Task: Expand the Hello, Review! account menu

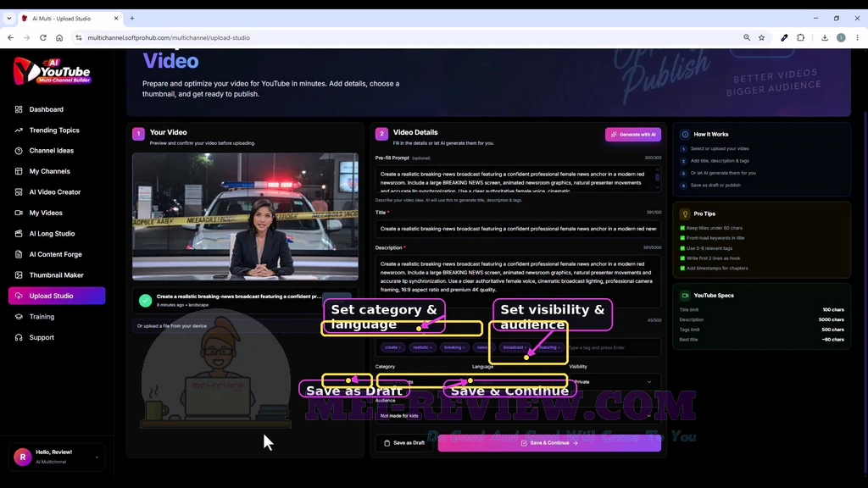Action: point(97,457)
